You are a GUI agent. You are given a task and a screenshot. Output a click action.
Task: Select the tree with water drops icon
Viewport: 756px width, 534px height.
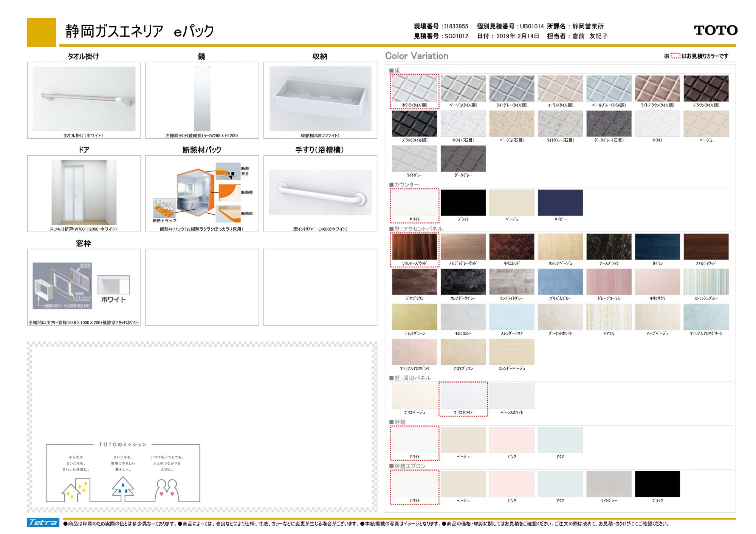click(x=123, y=489)
